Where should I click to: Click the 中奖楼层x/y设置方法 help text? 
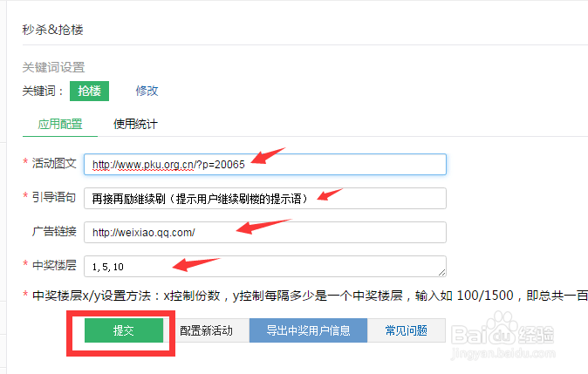[310, 296]
